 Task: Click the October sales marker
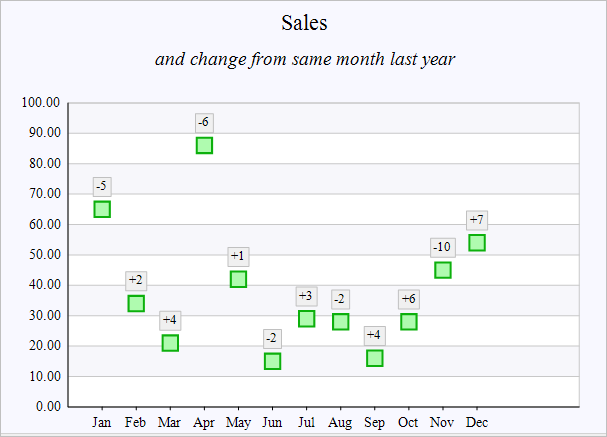pos(408,322)
